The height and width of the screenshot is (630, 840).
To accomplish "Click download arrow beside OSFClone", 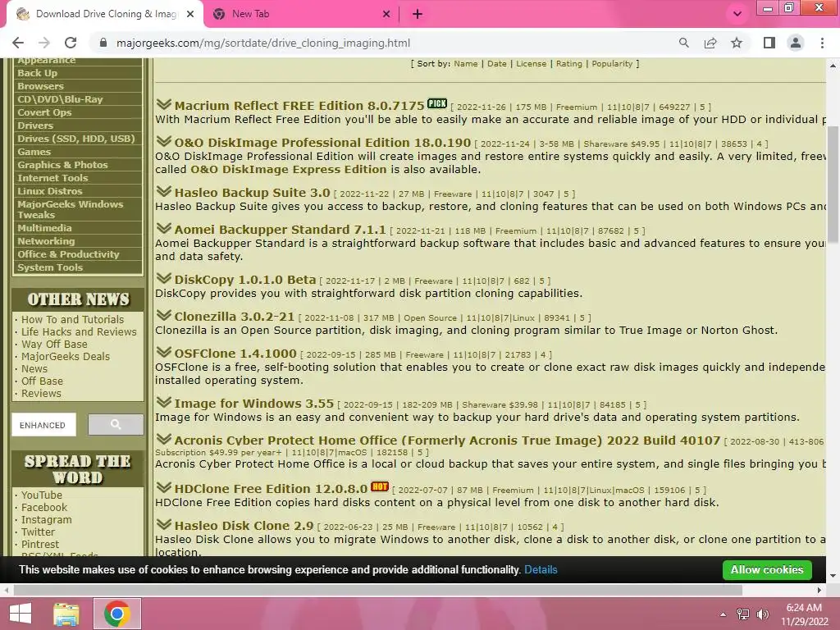I will pyautogui.click(x=164, y=352).
